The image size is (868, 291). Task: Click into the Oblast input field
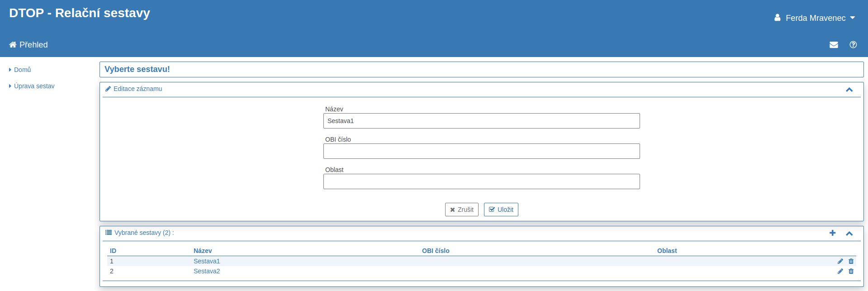click(x=481, y=181)
